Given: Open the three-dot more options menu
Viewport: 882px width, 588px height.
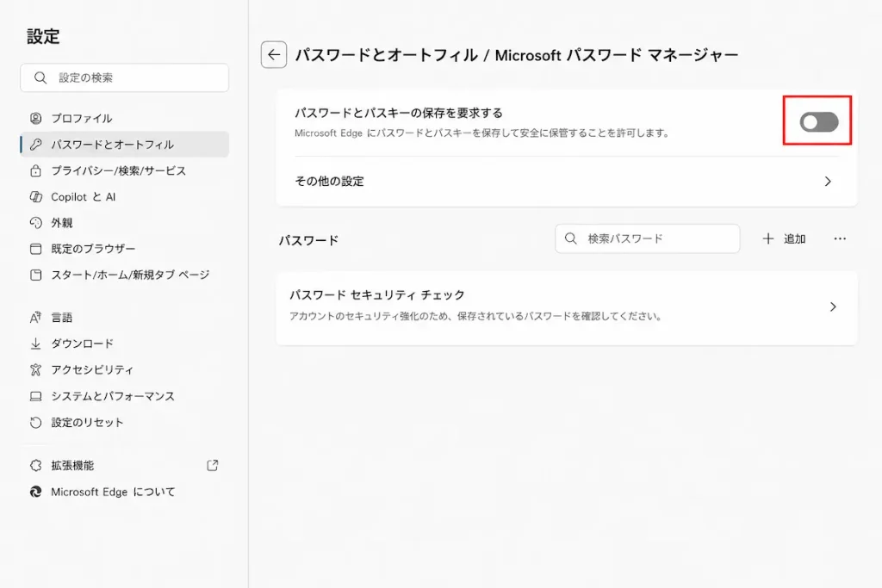Looking at the screenshot, I should tap(840, 239).
